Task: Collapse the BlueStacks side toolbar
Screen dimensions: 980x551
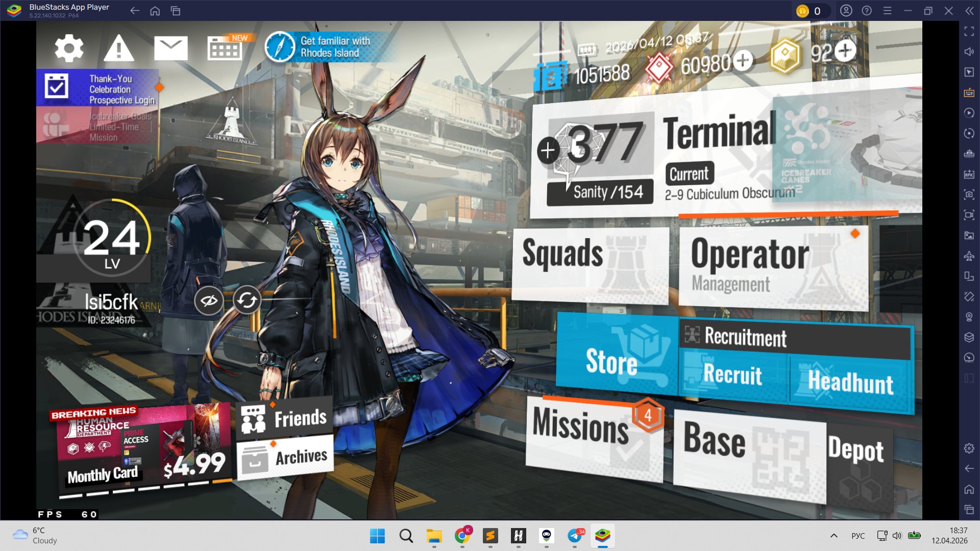Action: [969, 11]
